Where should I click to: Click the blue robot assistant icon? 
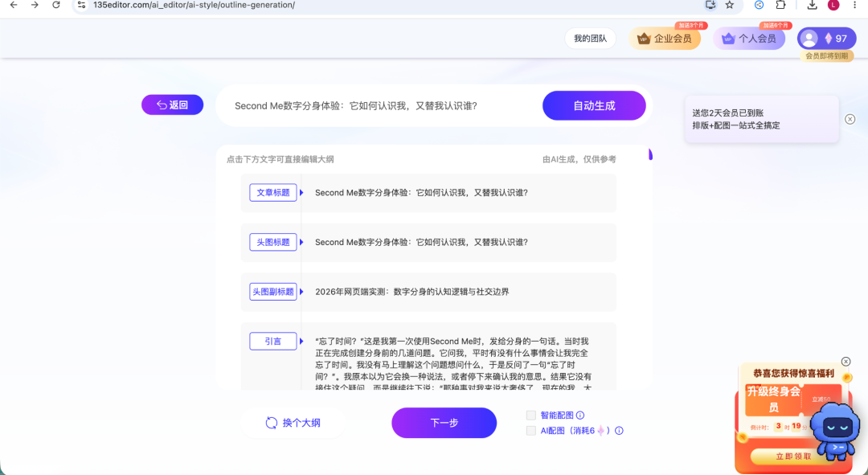[x=835, y=431]
